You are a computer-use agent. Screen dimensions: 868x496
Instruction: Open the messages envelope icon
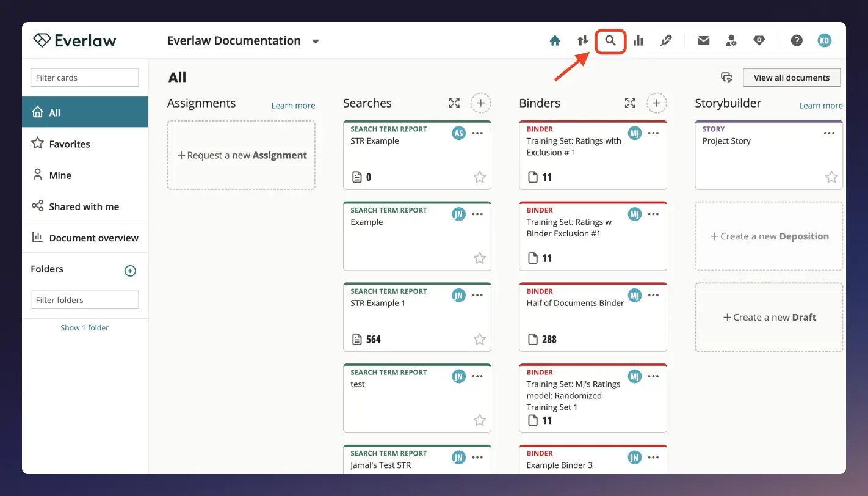click(703, 40)
